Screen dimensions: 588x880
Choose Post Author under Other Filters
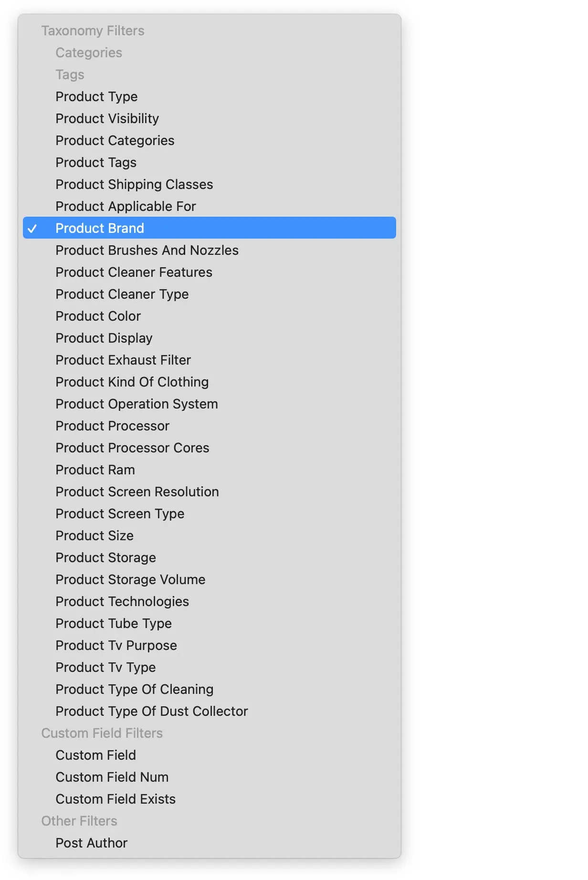(91, 843)
